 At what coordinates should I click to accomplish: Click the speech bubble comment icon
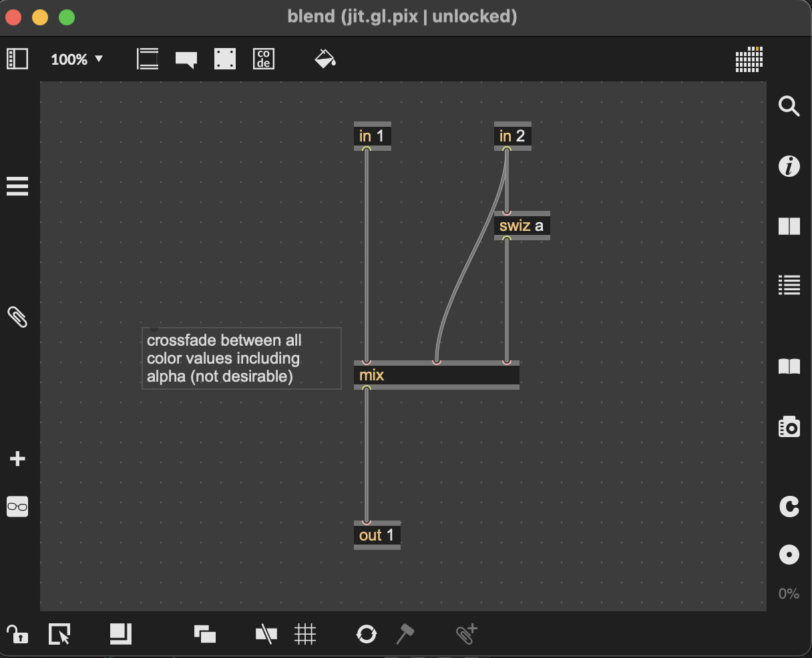click(186, 59)
